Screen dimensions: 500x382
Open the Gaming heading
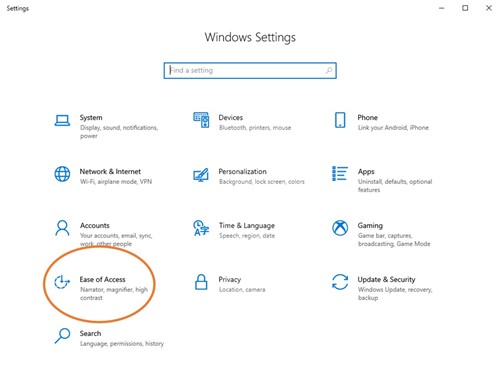[x=370, y=226]
